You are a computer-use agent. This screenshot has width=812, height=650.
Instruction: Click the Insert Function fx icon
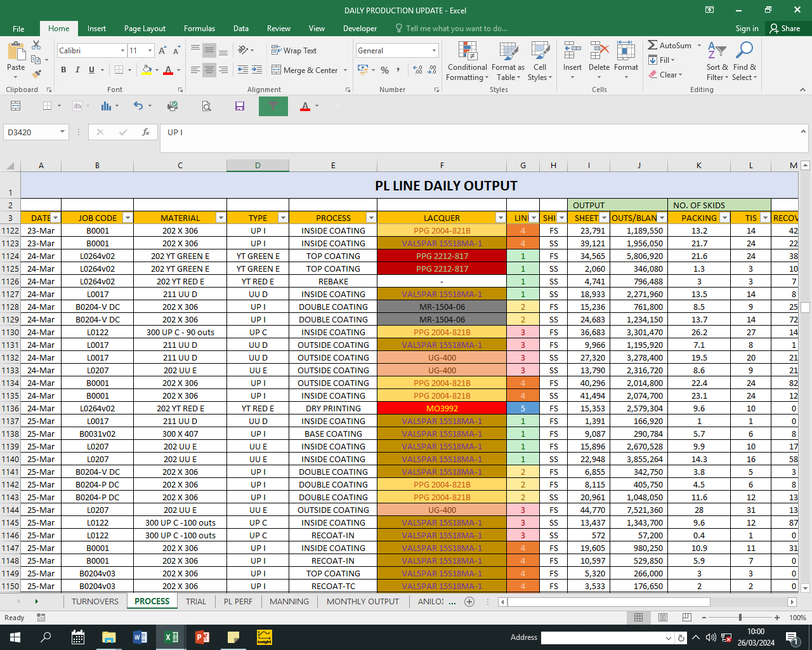coord(146,132)
